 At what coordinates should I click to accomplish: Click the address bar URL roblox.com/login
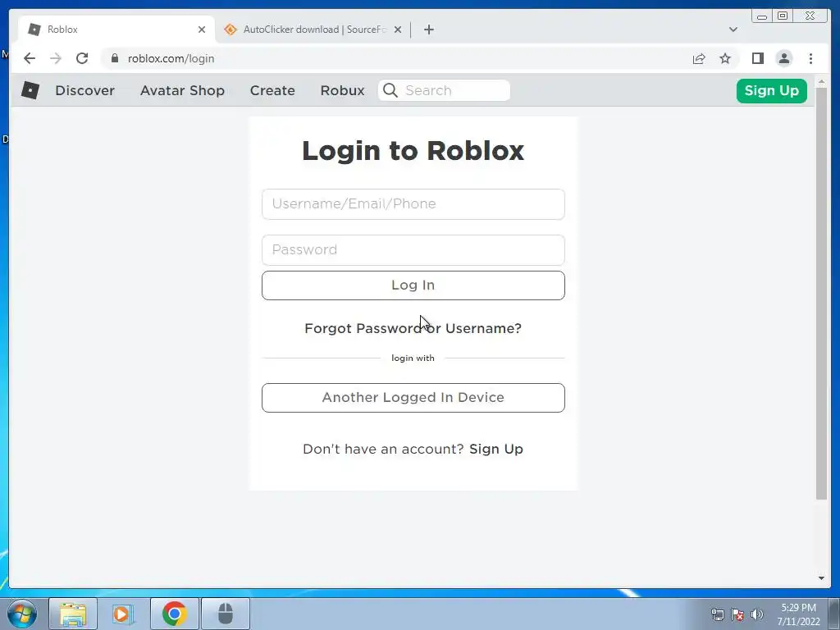point(171,58)
